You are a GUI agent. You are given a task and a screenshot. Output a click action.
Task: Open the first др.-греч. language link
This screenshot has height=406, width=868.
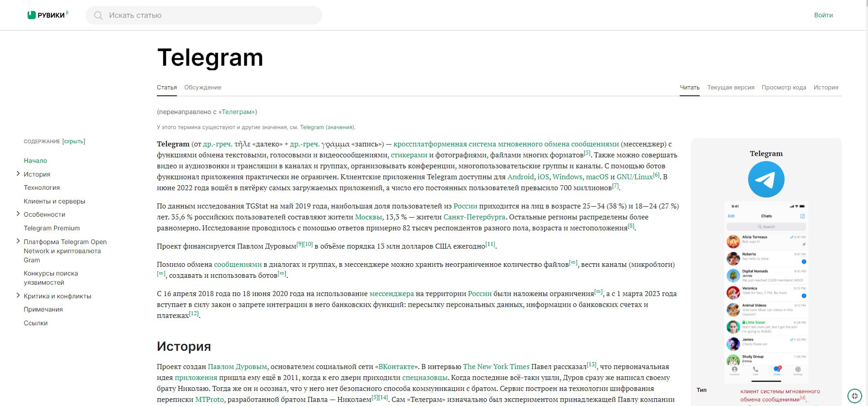217,144
